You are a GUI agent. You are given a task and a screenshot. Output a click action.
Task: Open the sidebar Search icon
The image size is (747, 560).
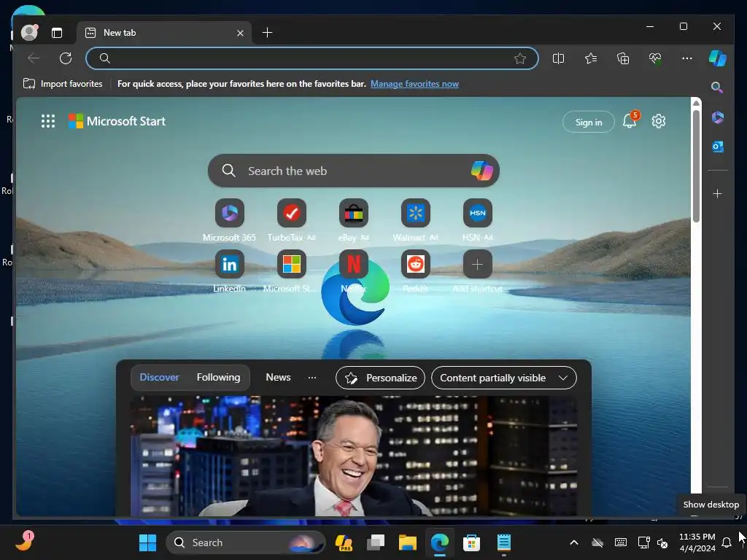click(717, 87)
